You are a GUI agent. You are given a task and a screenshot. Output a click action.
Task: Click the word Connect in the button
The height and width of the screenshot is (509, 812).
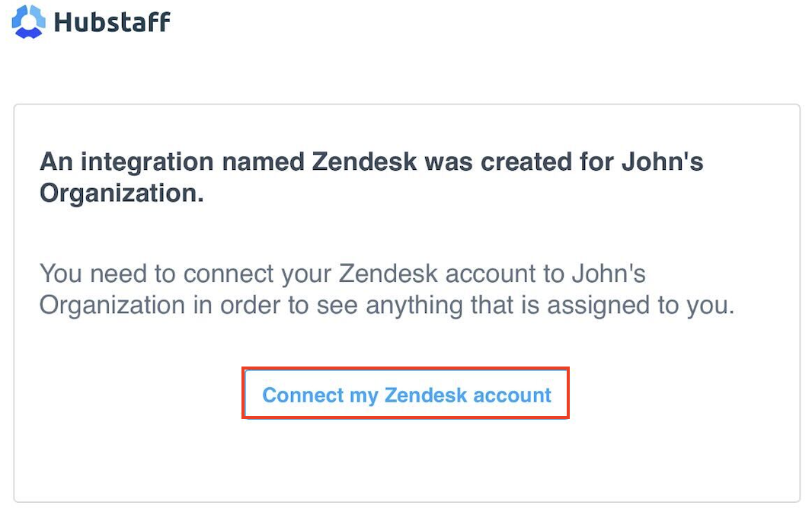pyautogui.click(x=303, y=395)
